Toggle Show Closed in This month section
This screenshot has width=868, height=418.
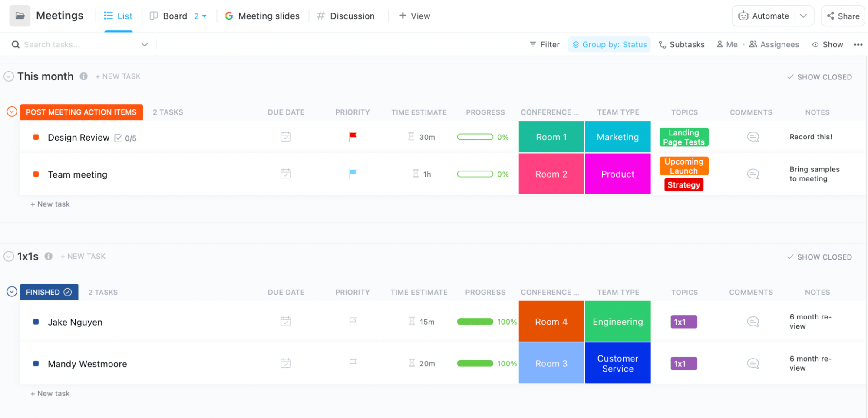tap(819, 77)
